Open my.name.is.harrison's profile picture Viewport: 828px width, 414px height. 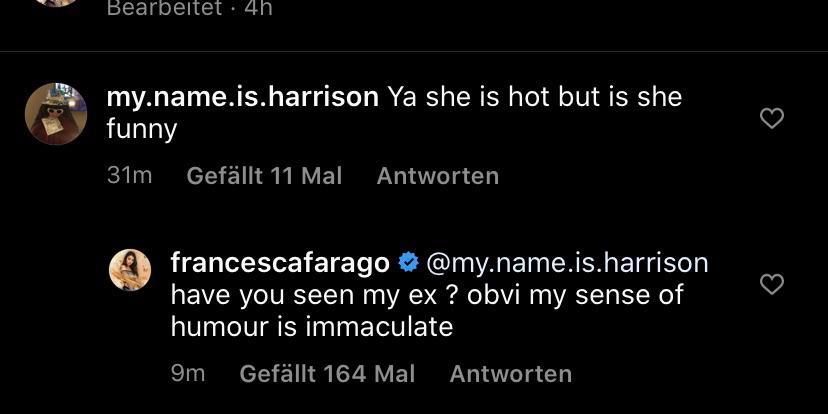[x=55, y=114]
